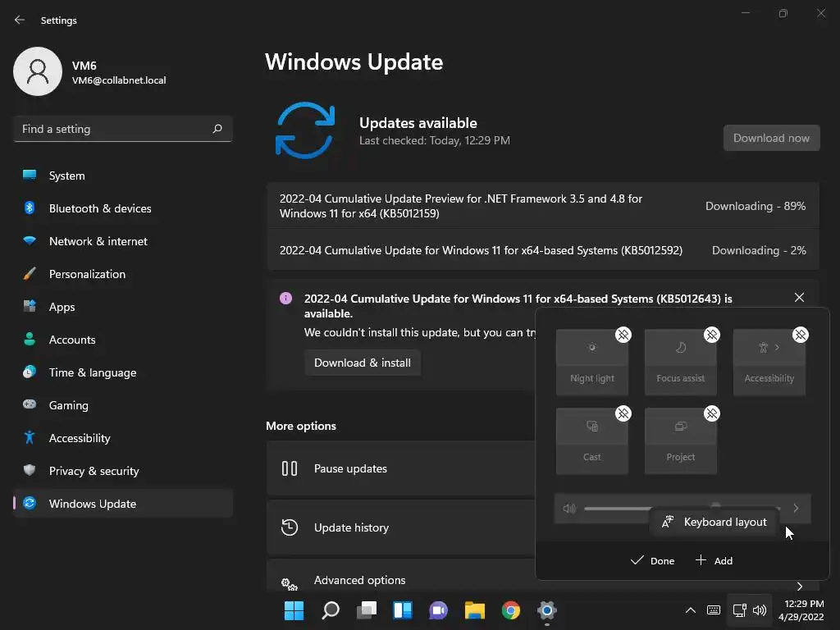
Task: Choose Keyboard layout from the Add menu
Action: coord(714,522)
